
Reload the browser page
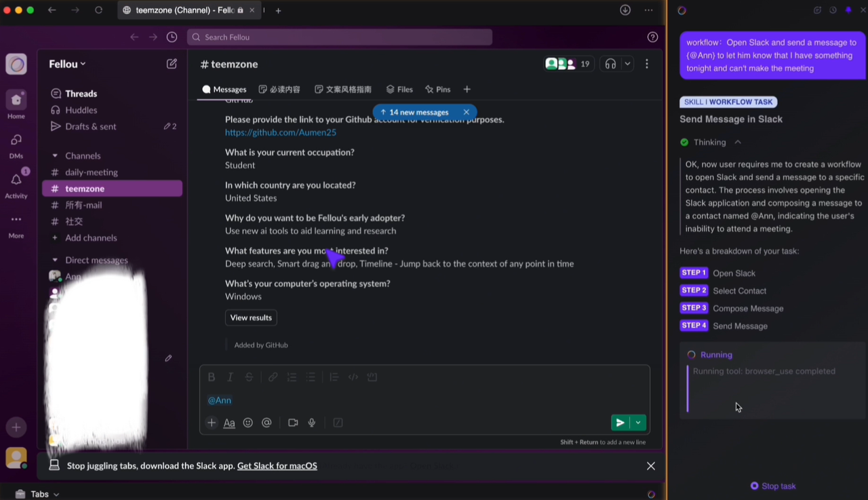point(98,10)
